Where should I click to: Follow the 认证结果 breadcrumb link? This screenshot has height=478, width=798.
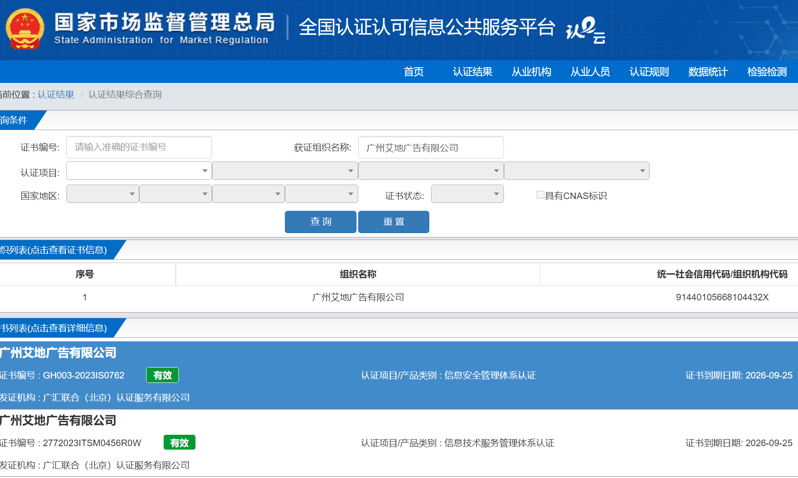(x=56, y=95)
